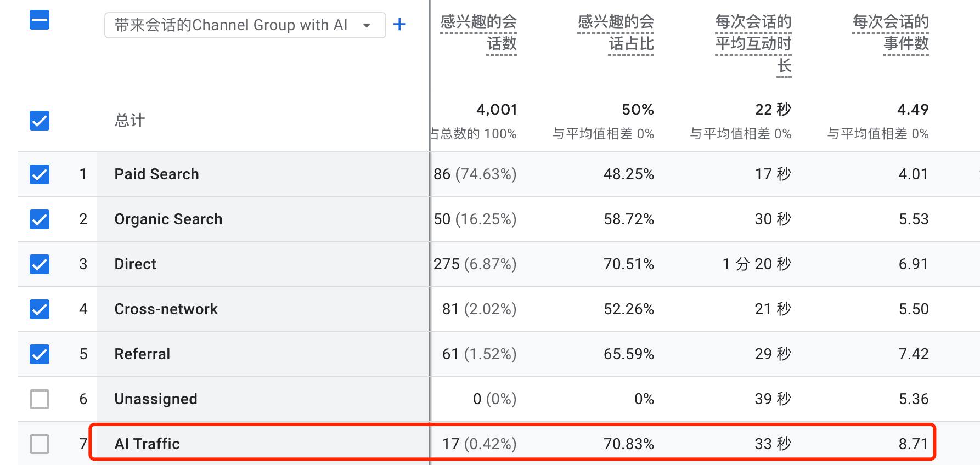980x465 pixels.
Task: Select the Paid Search row label
Action: pos(156,174)
